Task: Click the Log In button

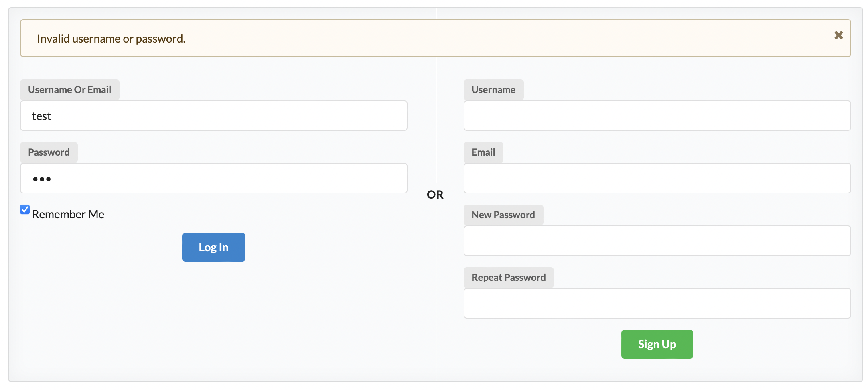Action: point(213,247)
